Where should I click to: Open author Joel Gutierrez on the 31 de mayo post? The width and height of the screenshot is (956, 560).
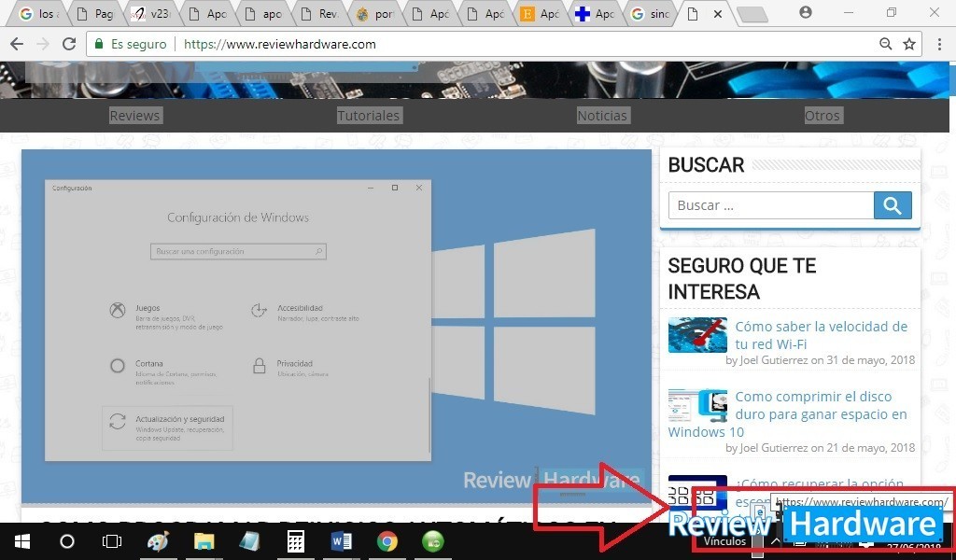pos(774,360)
